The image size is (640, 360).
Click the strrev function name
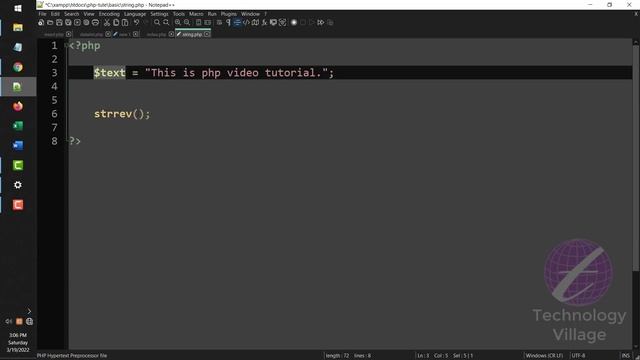[113, 113]
